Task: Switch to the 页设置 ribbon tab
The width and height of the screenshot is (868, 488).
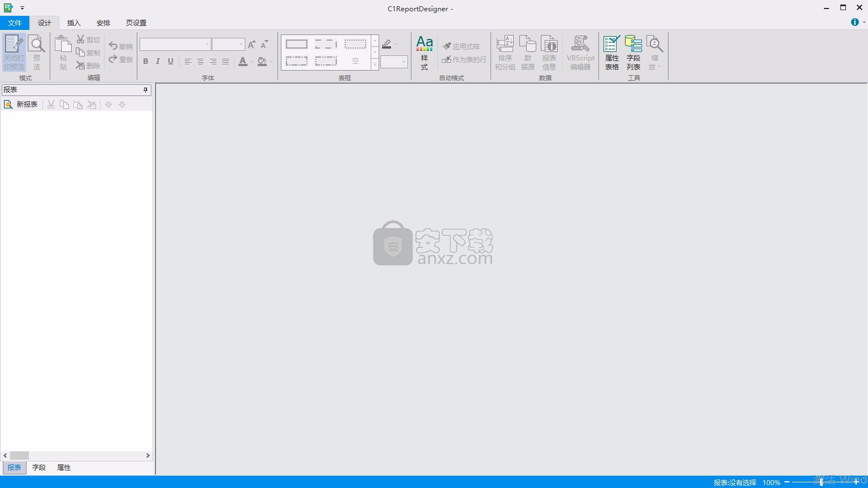Action: tap(136, 23)
